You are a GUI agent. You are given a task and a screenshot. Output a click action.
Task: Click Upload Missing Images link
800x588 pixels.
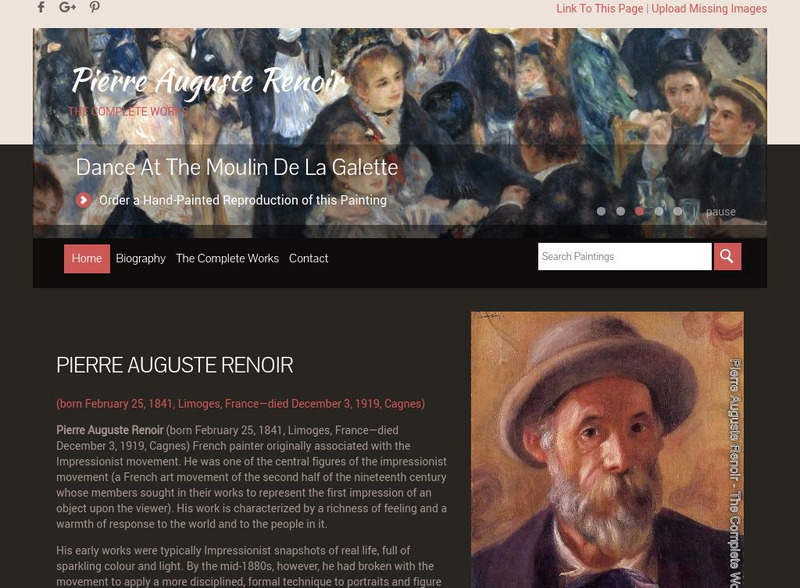click(709, 9)
